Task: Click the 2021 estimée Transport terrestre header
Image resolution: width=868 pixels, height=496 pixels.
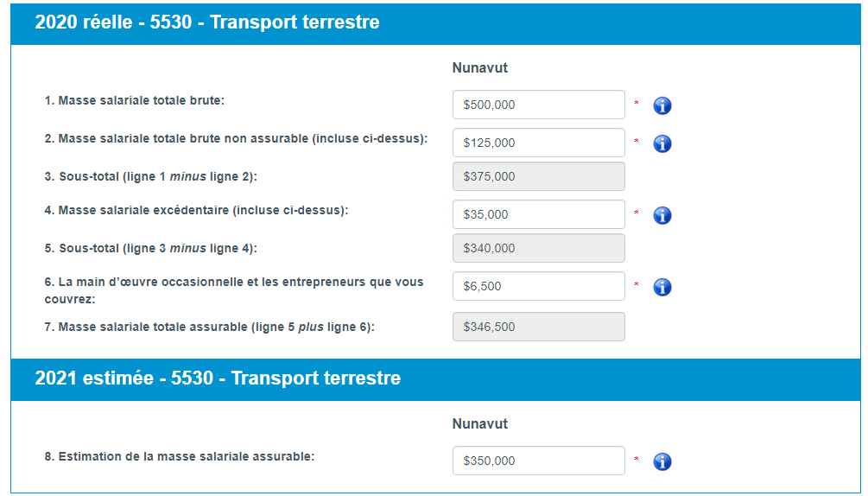Action: coord(218,378)
